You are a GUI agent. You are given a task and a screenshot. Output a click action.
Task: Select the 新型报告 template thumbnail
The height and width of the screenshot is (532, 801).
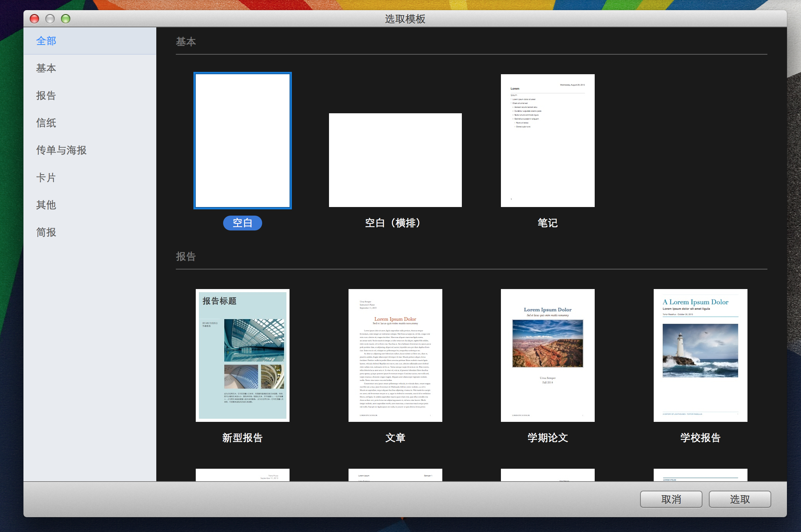click(243, 355)
